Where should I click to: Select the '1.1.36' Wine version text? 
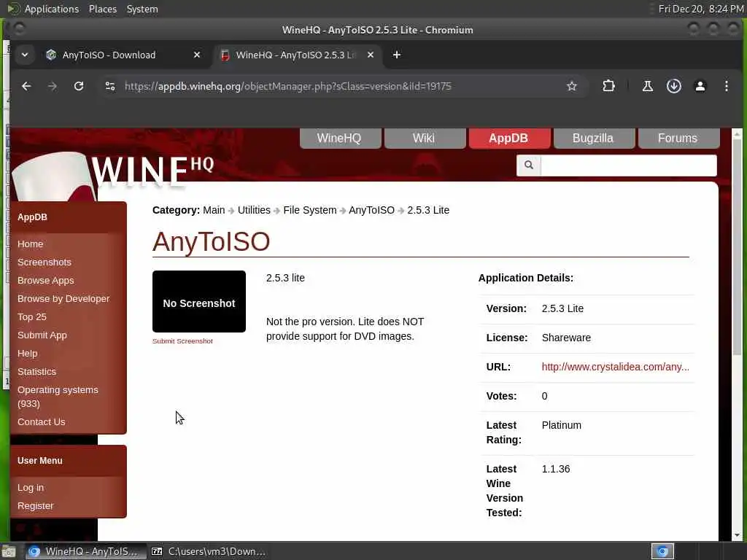pos(555,469)
